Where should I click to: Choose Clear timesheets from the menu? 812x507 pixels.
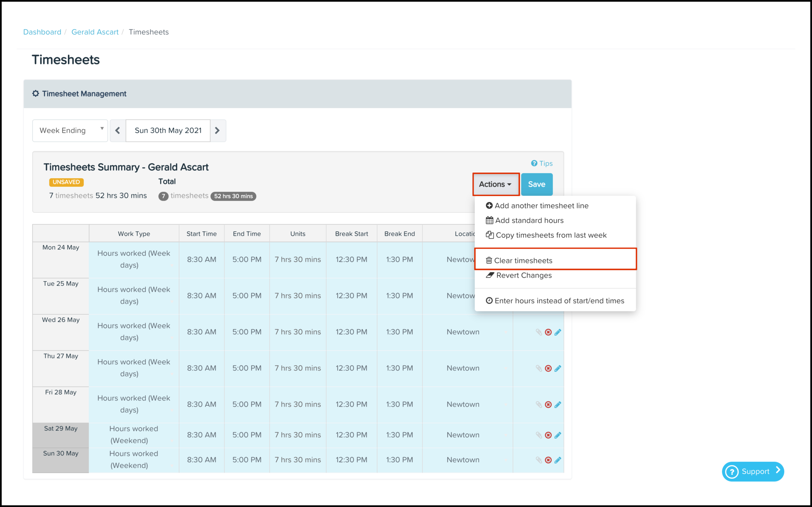(523, 261)
